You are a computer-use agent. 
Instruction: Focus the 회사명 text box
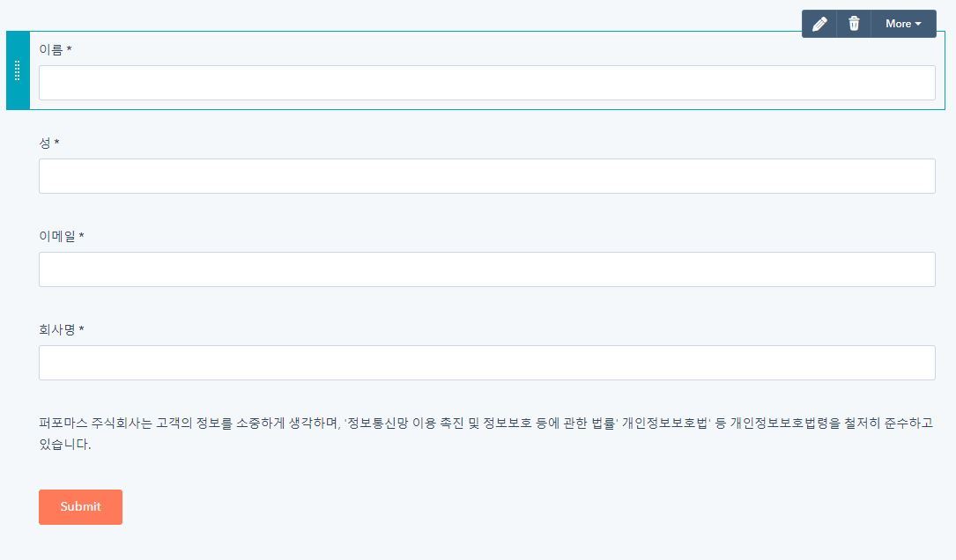pyautogui.click(x=487, y=363)
